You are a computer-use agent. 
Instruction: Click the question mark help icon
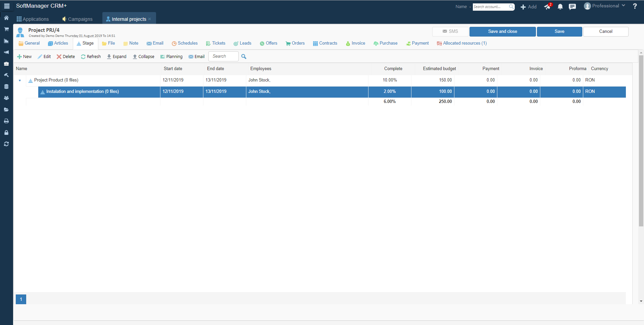pos(635,6)
